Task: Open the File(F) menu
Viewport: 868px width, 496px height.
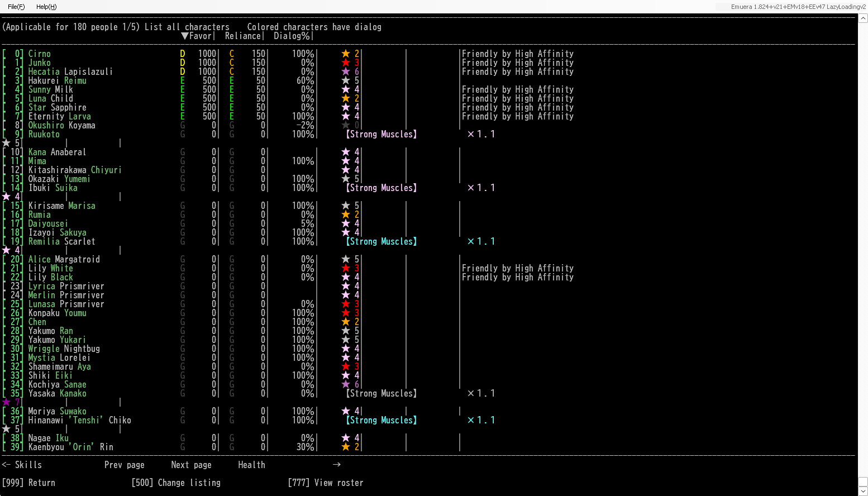Action: [x=16, y=7]
